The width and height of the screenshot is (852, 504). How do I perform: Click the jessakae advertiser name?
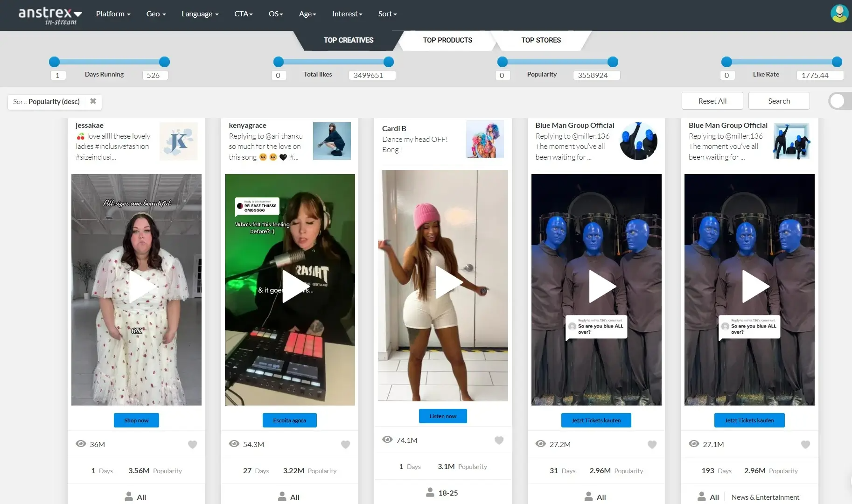coord(90,125)
